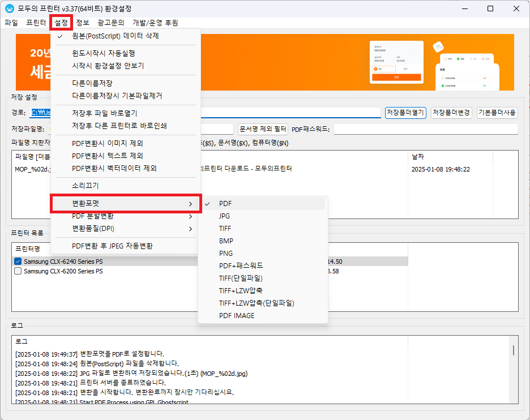Choose PNG conversion format
This screenshot has width=530, height=420.
tap(263, 254)
